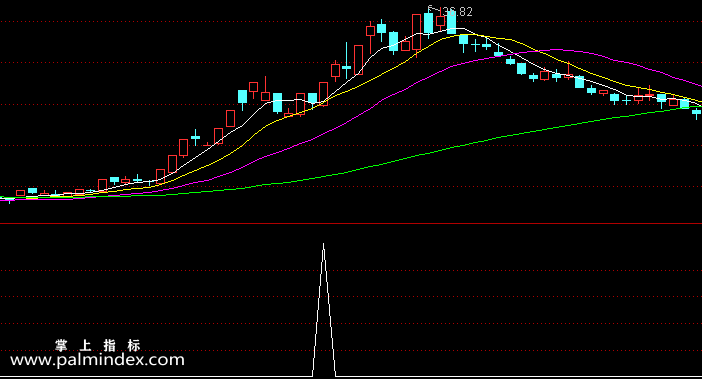The image size is (702, 379).
Task: Click the 掌上指标 watermark text
Action: (98, 345)
